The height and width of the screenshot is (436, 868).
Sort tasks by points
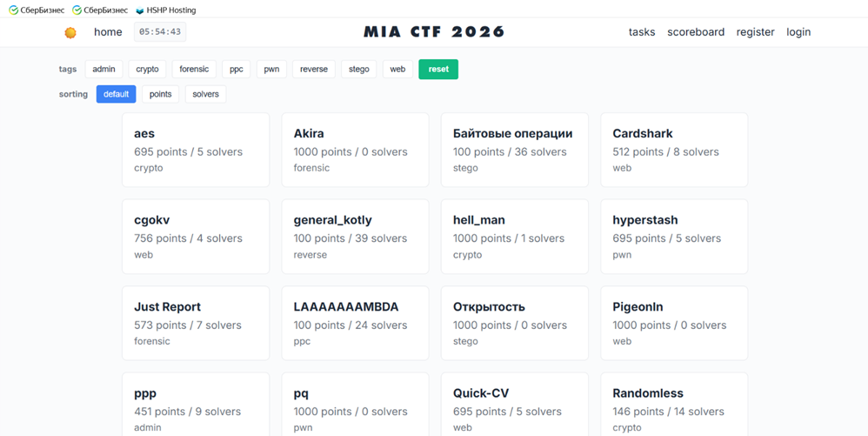161,94
